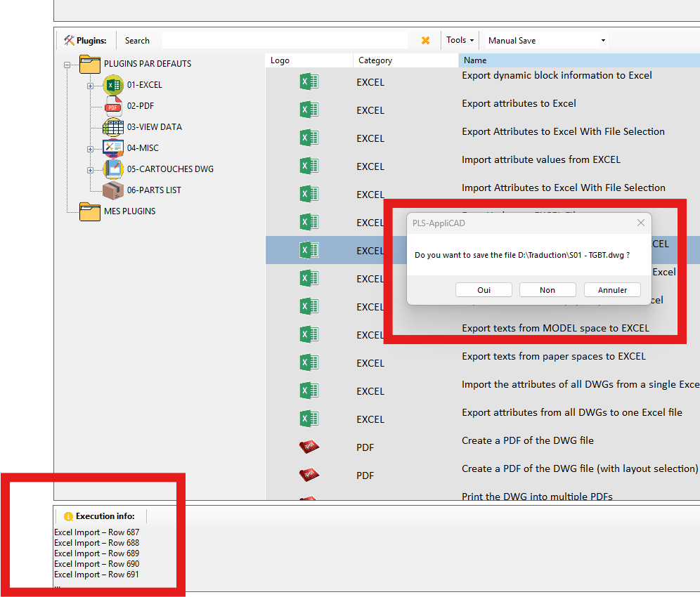This screenshot has width=700, height=597.
Task: Select the 03-VIEW DATA grid icon
Action: (x=113, y=127)
